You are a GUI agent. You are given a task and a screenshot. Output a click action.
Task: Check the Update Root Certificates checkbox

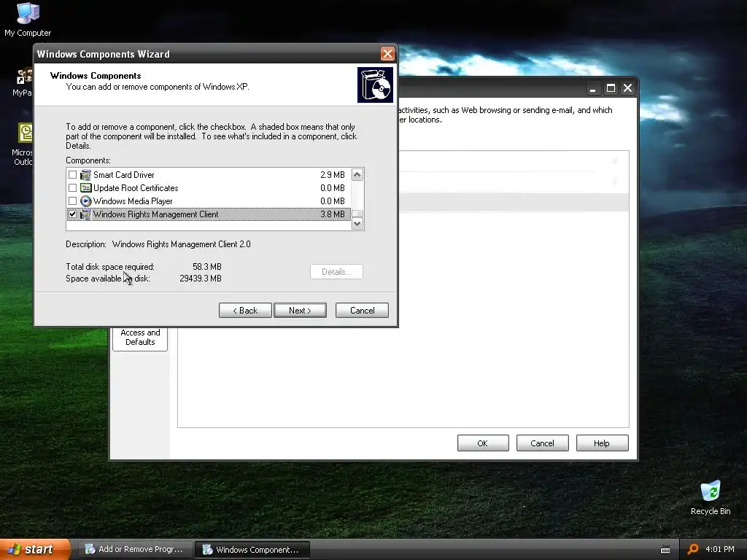click(72, 188)
